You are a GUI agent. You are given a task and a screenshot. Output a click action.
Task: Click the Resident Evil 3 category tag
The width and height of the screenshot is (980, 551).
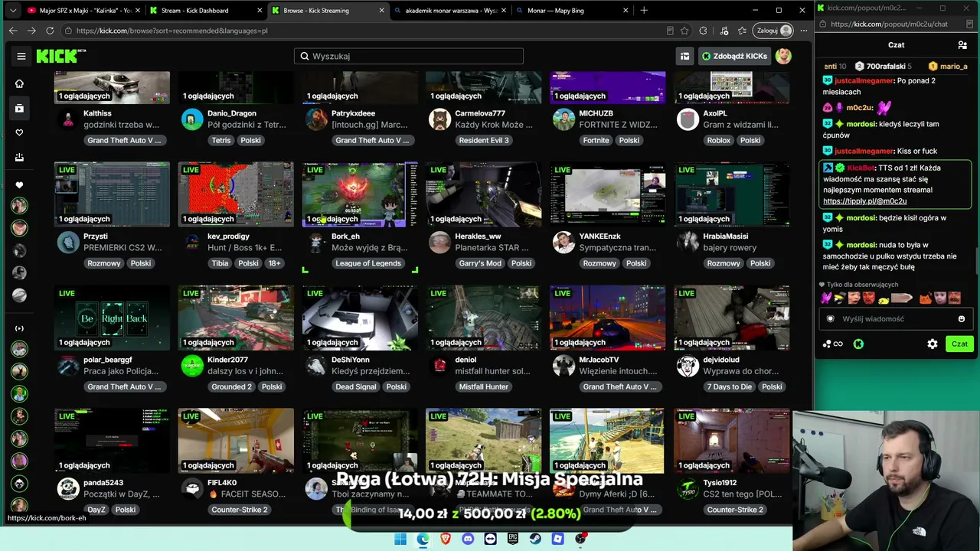point(484,140)
